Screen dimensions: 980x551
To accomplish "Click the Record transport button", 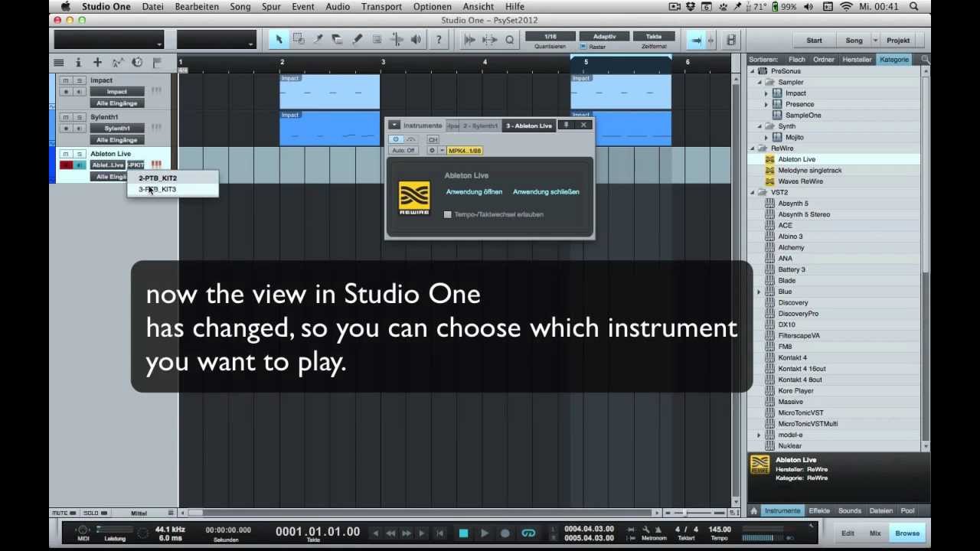I will point(505,533).
